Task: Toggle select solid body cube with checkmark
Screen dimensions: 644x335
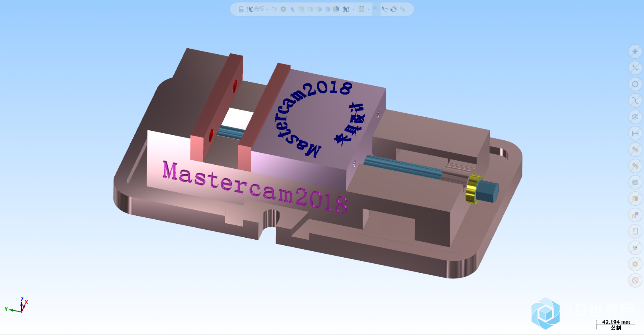Action: tap(301, 9)
